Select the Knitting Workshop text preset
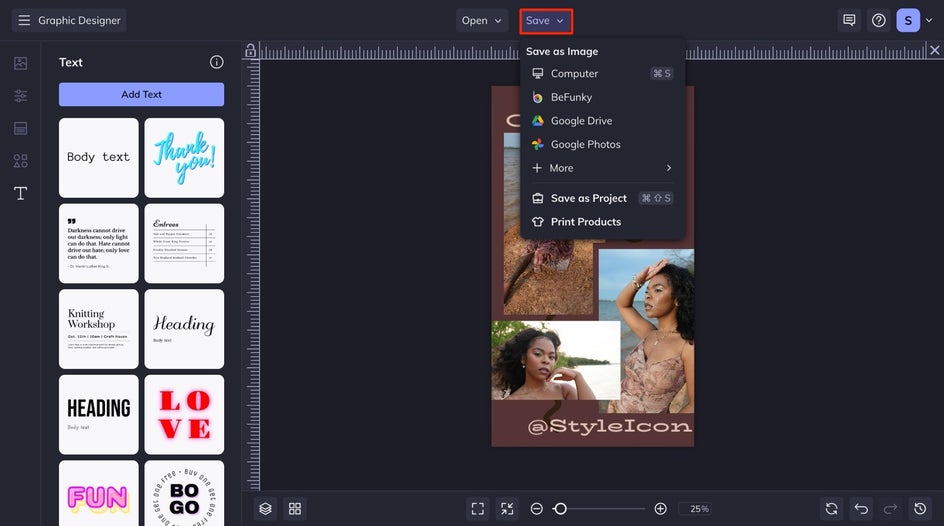944x526 pixels. coord(99,329)
